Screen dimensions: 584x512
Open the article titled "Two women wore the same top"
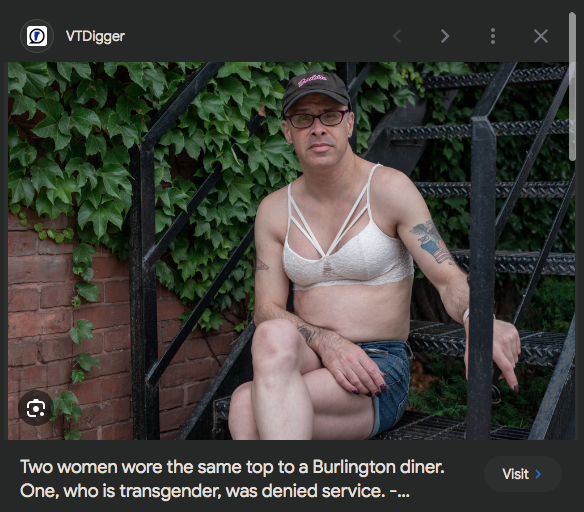[x=232, y=467]
